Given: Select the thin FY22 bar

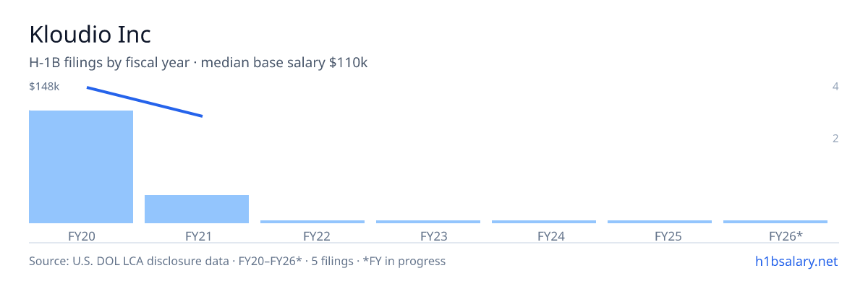Looking at the screenshot, I should pyautogui.click(x=312, y=222).
